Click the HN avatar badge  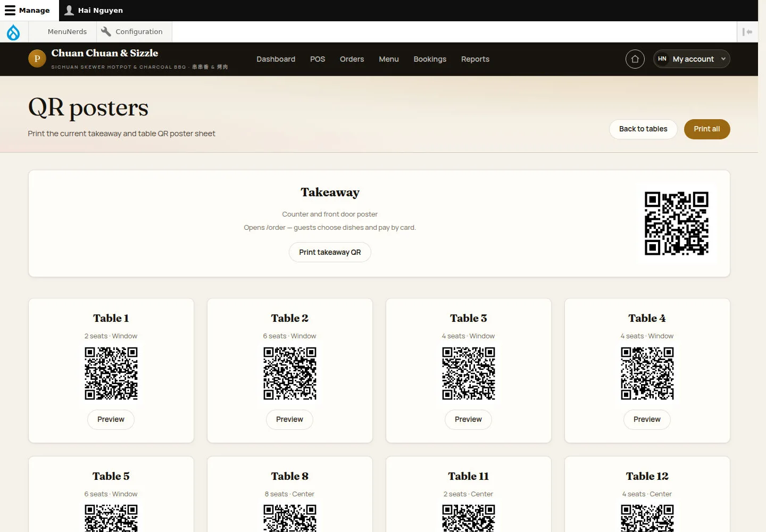pyautogui.click(x=662, y=59)
